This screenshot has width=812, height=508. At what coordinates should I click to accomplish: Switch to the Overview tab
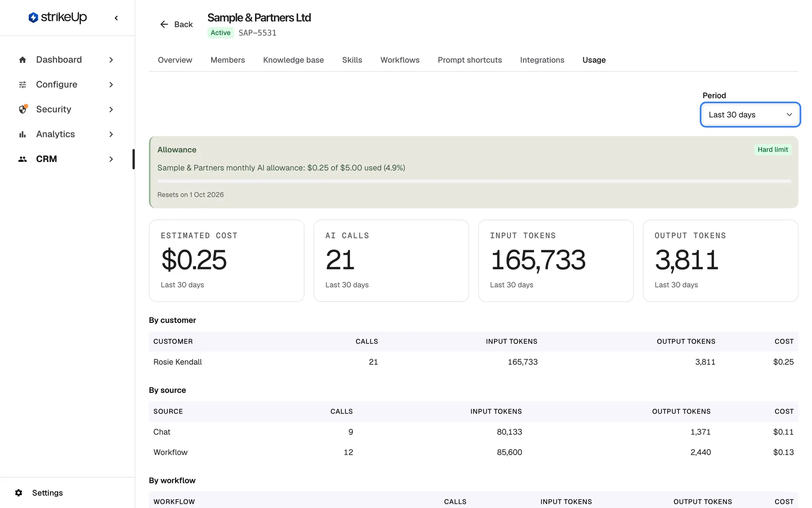pos(175,60)
